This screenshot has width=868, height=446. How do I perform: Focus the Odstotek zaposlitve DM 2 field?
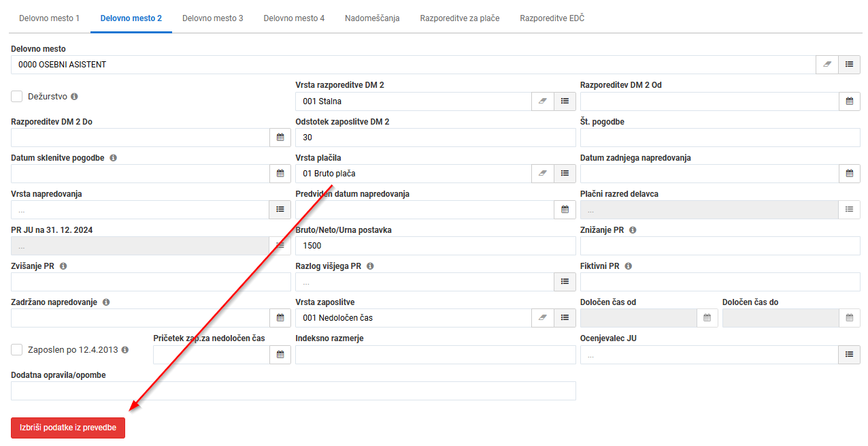436,138
